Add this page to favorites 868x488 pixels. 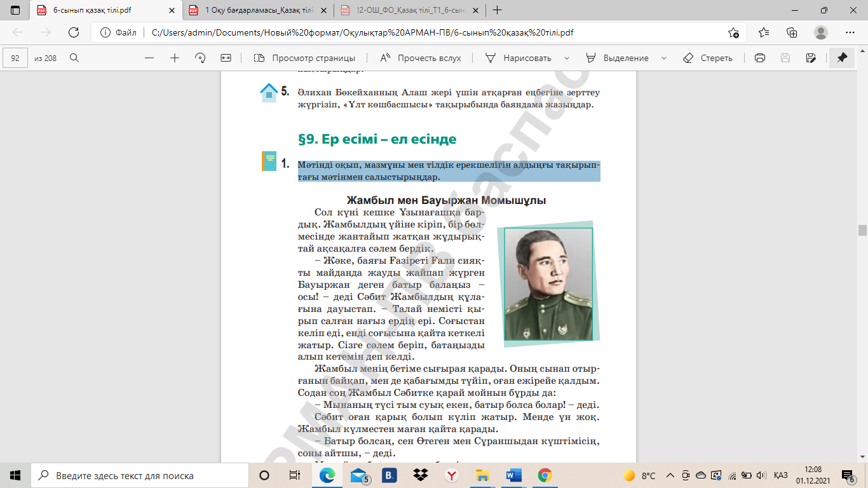pos(733,32)
